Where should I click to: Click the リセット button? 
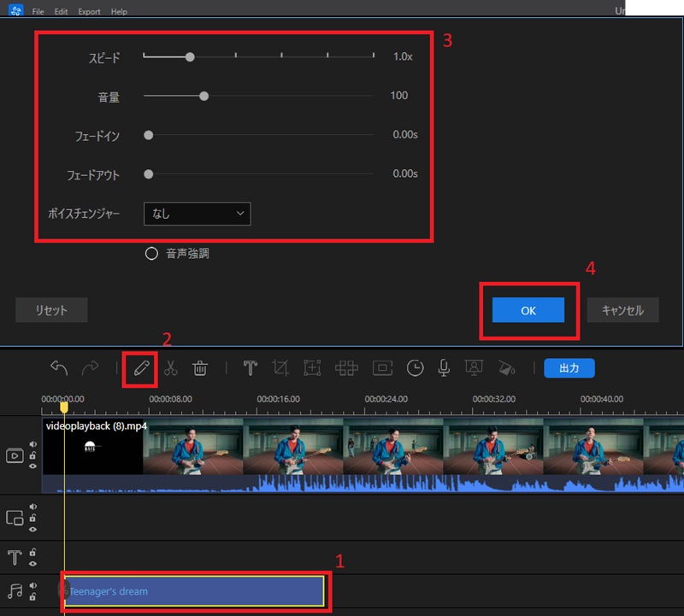coord(51,310)
